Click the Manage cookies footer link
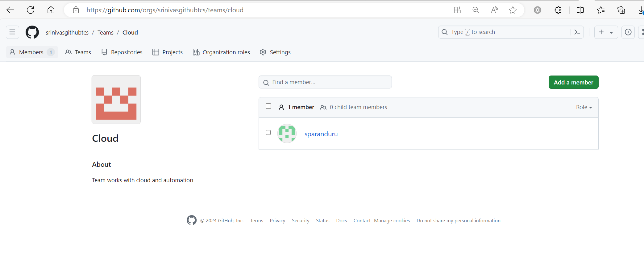 [392, 221]
